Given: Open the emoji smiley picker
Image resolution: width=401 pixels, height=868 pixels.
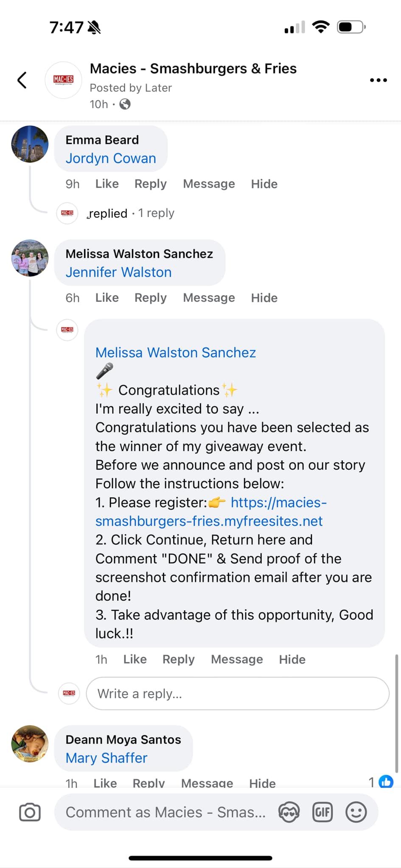Looking at the screenshot, I should coord(356,812).
